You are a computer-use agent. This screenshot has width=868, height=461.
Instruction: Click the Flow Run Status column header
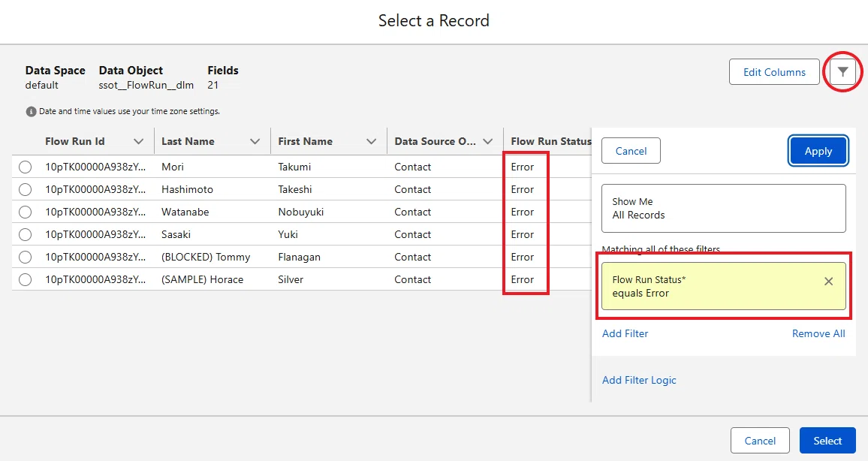(x=551, y=142)
